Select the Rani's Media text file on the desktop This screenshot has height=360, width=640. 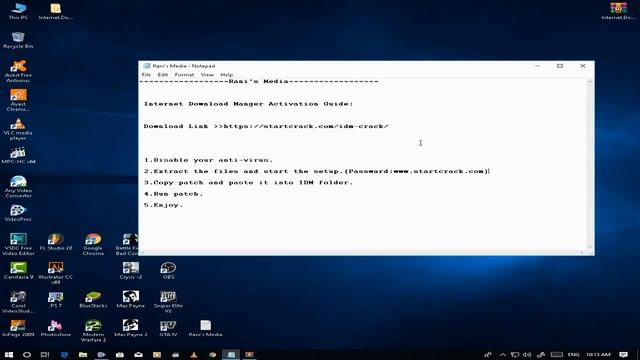206,329
